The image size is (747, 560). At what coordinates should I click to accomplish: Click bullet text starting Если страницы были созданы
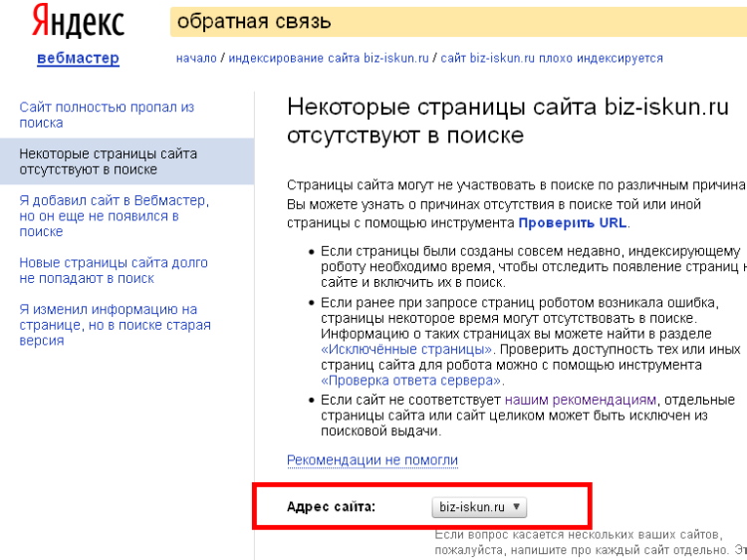point(534,267)
